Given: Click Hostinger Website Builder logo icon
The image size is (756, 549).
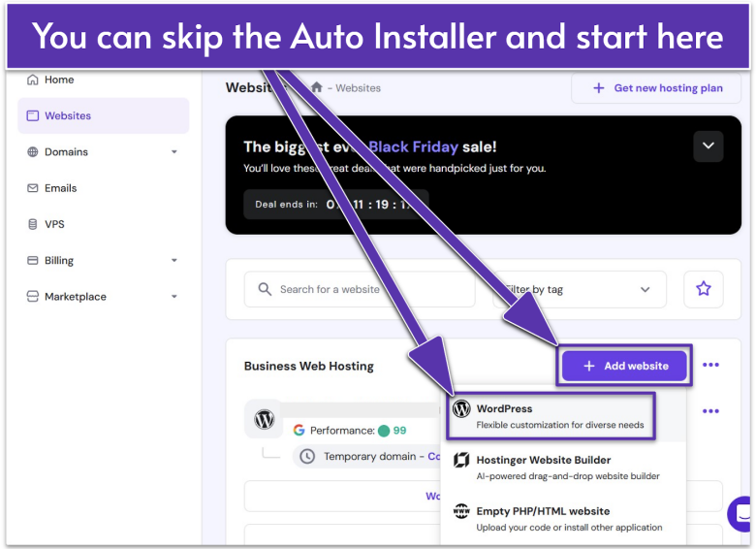Looking at the screenshot, I should [x=461, y=460].
